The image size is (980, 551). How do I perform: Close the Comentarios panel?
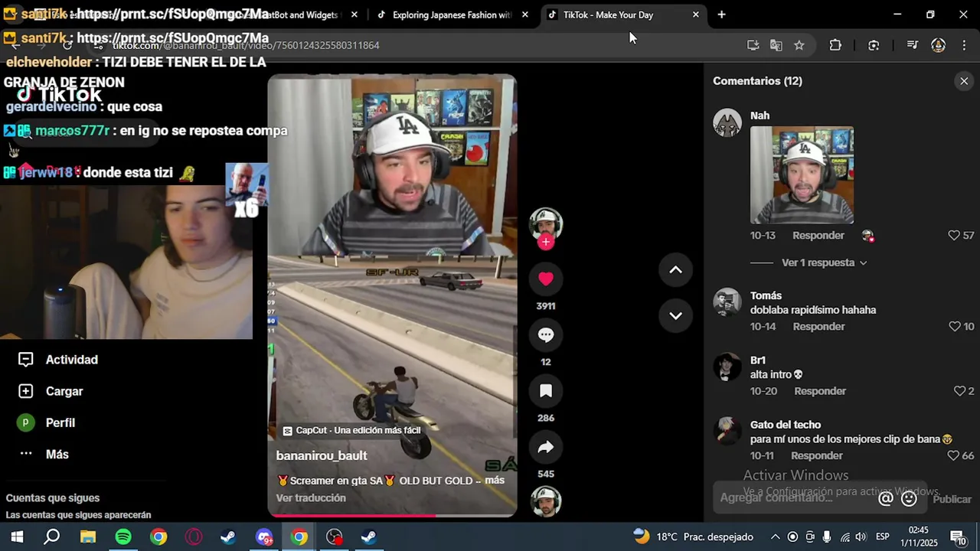[964, 81]
